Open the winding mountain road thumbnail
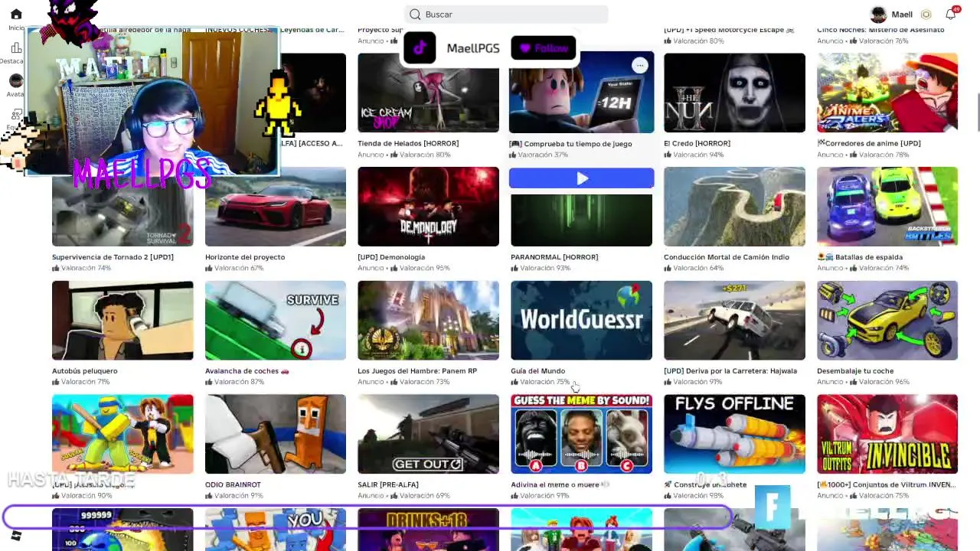980x551 pixels. pyautogui.click(x=734, y=207)
